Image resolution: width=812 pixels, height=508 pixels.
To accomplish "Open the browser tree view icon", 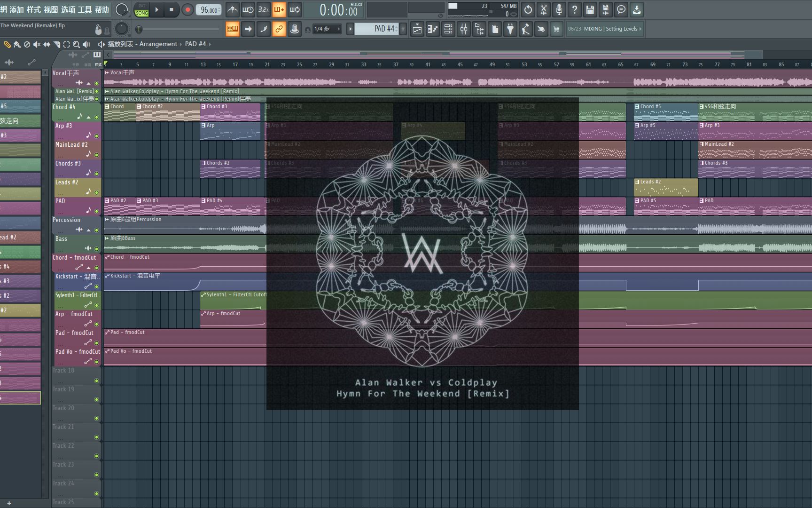I will pyautogui.click(x=479, y=29).
